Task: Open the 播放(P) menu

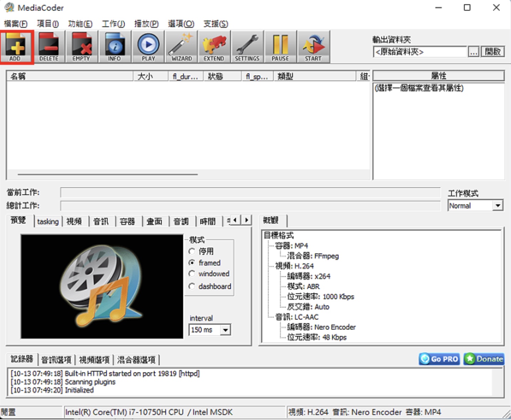Action: tap(146, 24)
